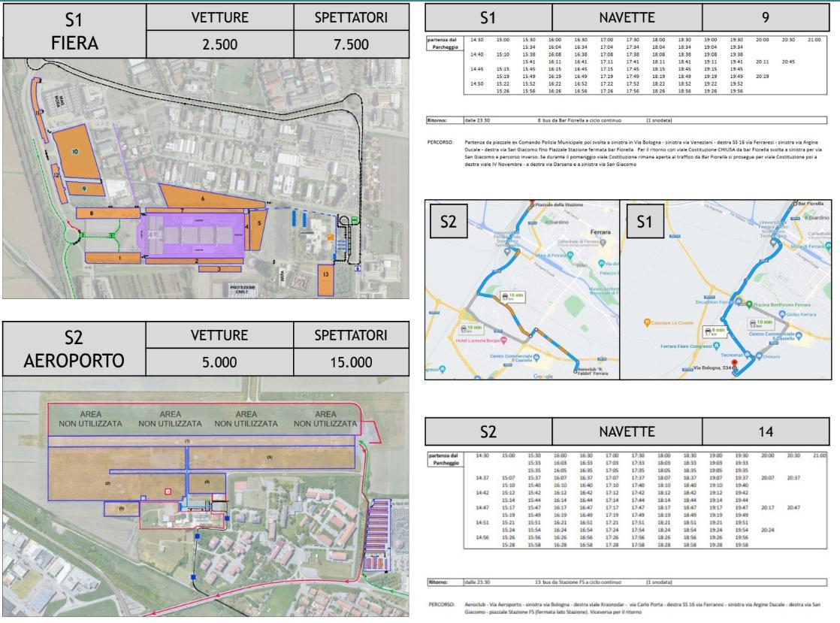
Task: Select area (3) on the Aeroporto map
Action: click(x=270, y=458)
